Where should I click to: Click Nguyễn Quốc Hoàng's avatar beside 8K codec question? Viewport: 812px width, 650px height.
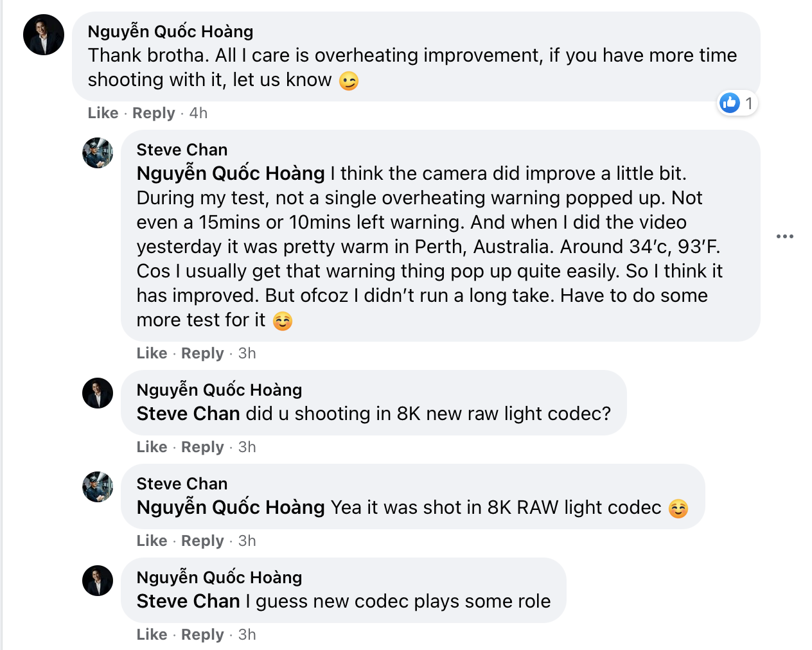point(98,393)
